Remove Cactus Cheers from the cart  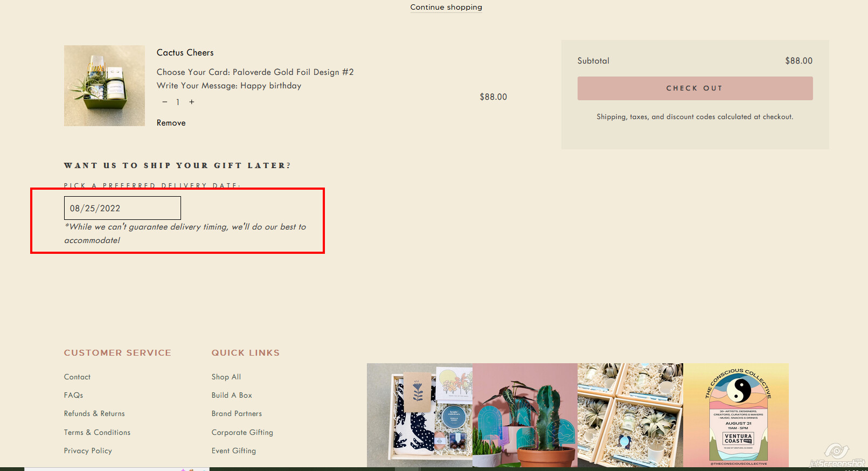[171, 123]
